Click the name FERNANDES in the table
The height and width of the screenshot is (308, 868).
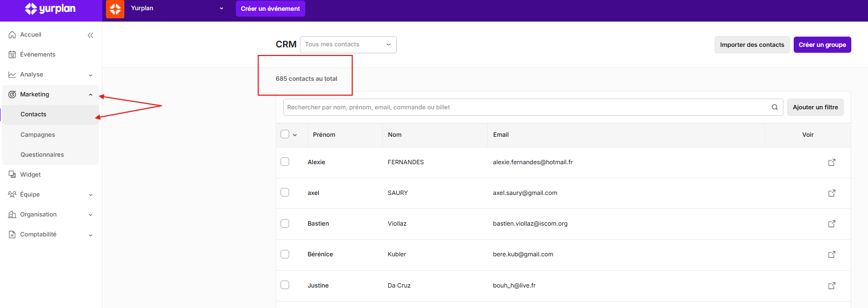pyautogui.click(x=405, y=162)
